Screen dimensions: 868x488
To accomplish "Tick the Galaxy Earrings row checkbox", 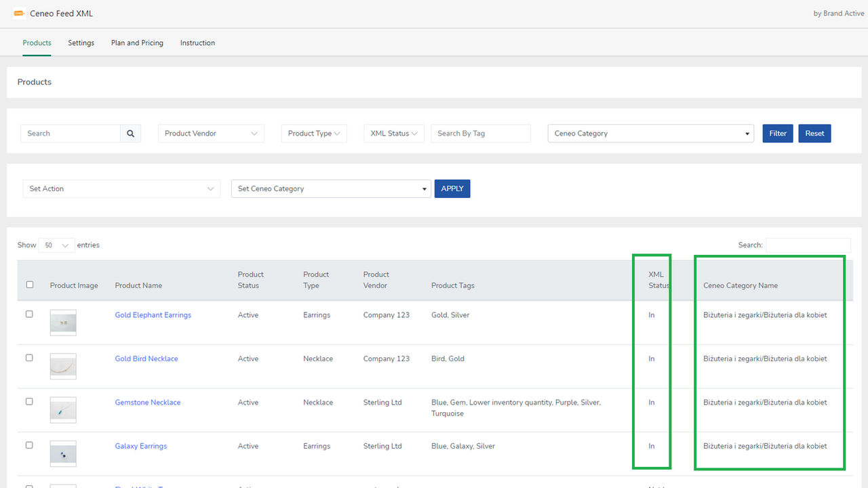I will (29, 445).
